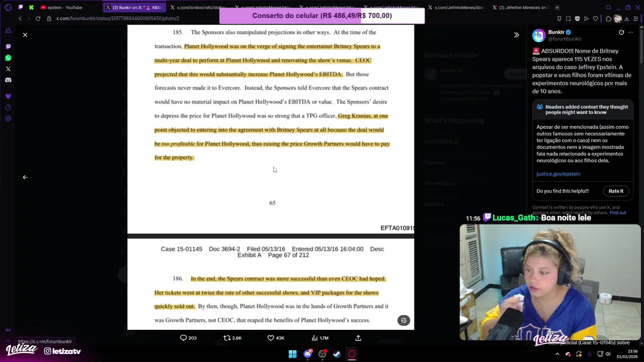Open the volume speaker tray icon
The image size is (644, 362).
click(608, 354)
